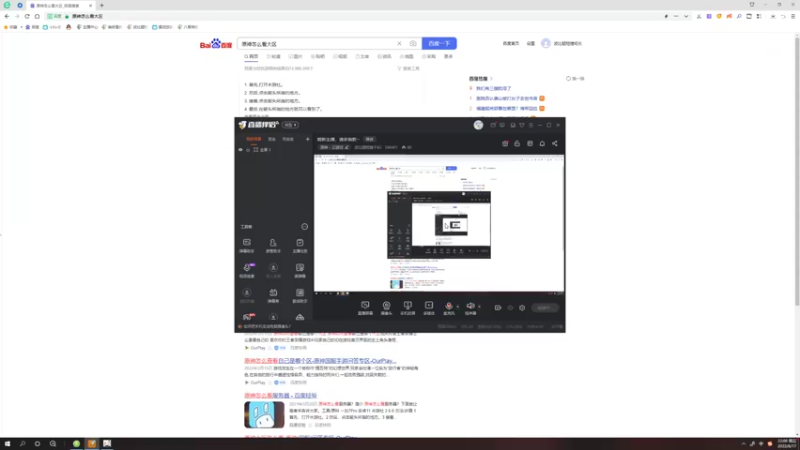Click the camera image-search icon in Baidu search box

413,44
